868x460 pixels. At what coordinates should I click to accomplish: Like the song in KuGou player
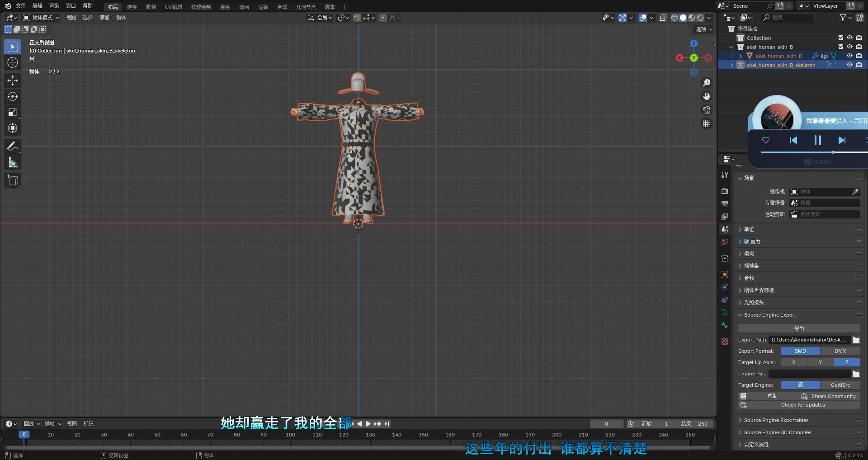point(765,140)
